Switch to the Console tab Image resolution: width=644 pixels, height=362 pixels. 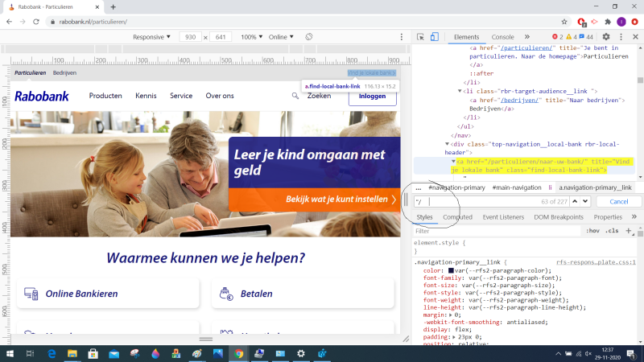[502, 37]
